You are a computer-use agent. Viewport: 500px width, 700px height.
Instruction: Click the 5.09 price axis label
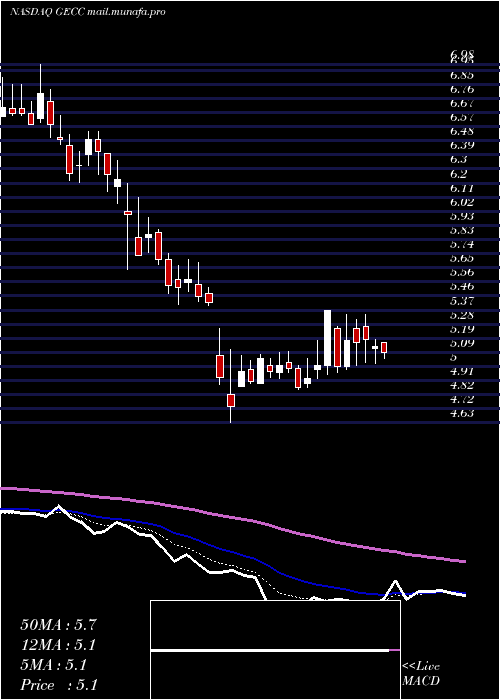462,343
